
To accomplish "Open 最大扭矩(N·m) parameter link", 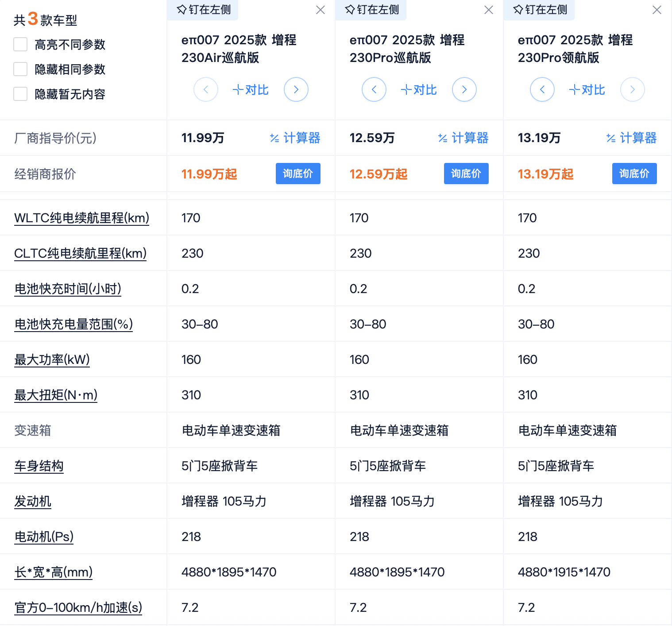I will point(56,395).
